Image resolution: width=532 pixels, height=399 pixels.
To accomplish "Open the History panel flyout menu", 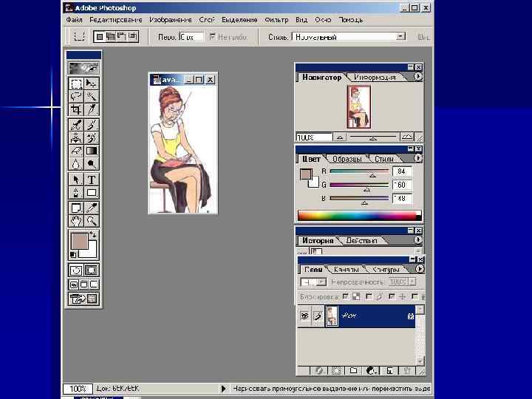I will [x=418, y=240].
